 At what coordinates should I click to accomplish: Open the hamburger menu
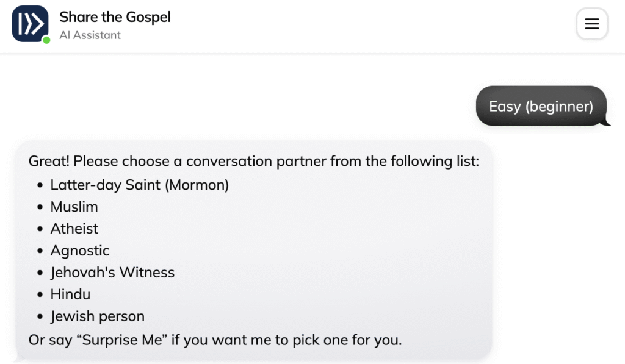tap(591, 24)
